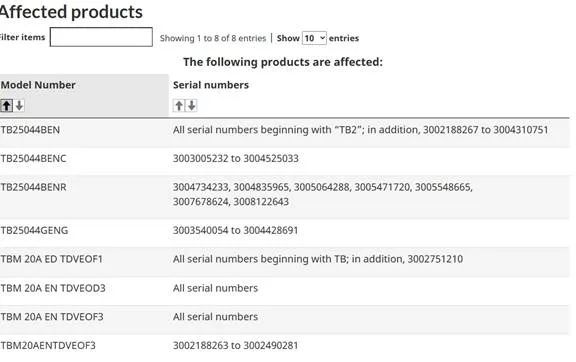The width and height of the screenshot is (576, 362).
Task: Click the TB25044BEN model row
Action: click(285, 132)
